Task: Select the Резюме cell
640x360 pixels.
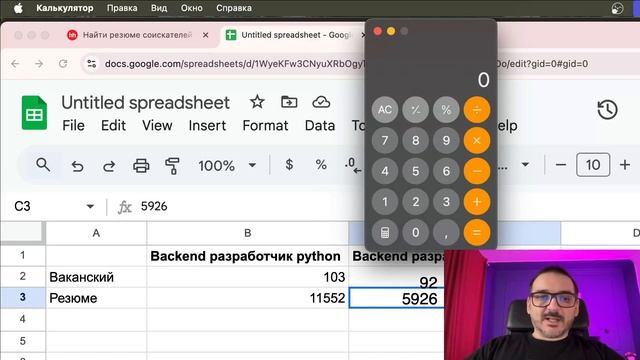Action: (x=96, y=298)
